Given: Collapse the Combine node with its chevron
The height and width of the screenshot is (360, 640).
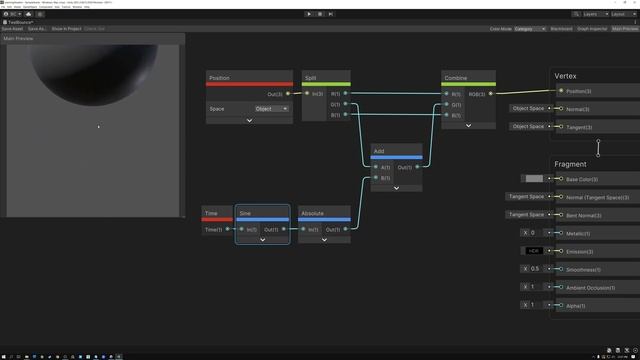Looking at the screenshot, I should [x=469, y=126].
